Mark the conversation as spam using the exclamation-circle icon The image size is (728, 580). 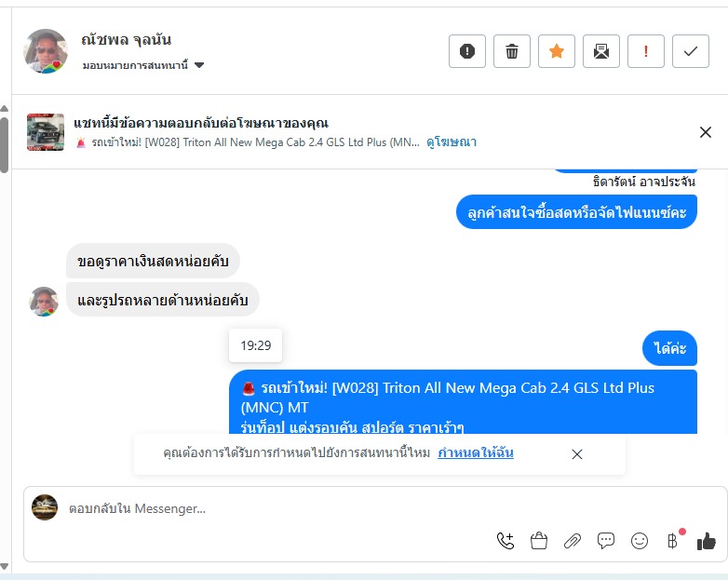[467, 51]
